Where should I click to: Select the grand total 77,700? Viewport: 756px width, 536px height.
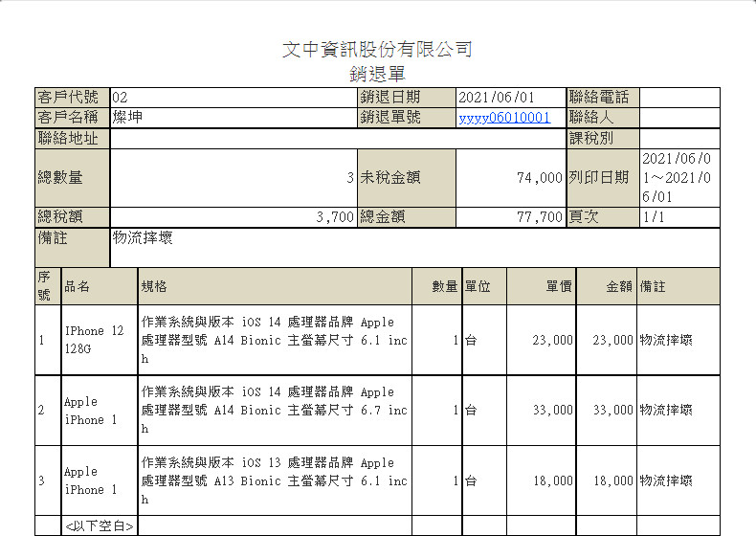539,217
